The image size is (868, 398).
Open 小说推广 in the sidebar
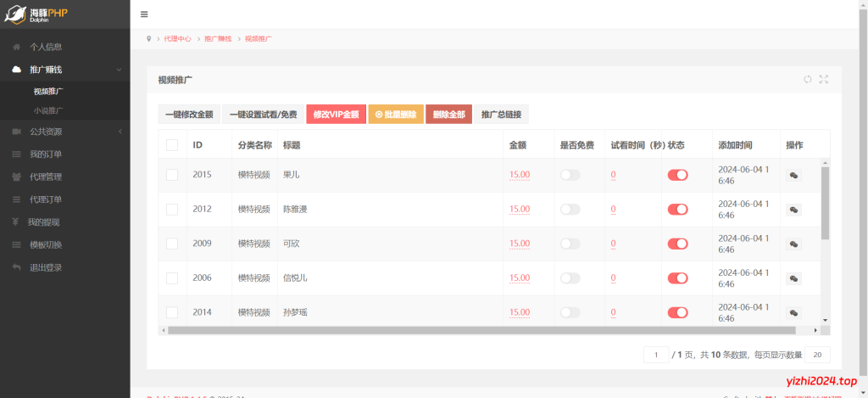[48, 110]
